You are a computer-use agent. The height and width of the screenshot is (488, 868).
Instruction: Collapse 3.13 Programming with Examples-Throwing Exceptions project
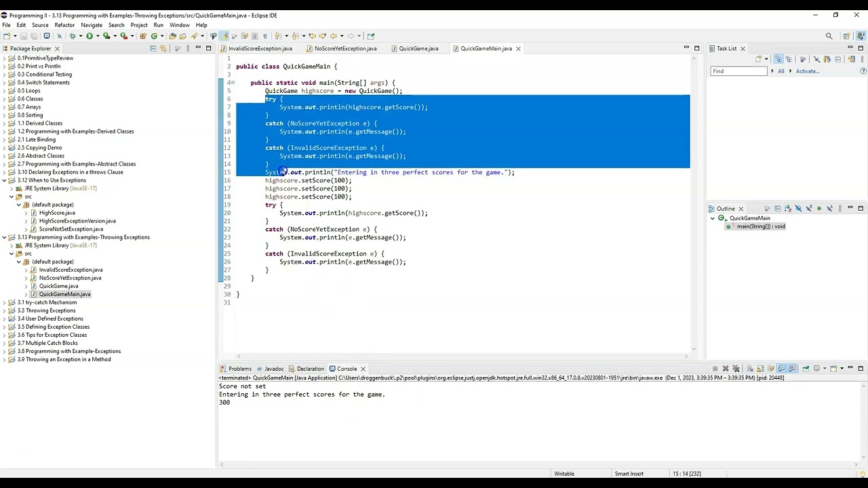pyautogui.click(x=4, y=237)
